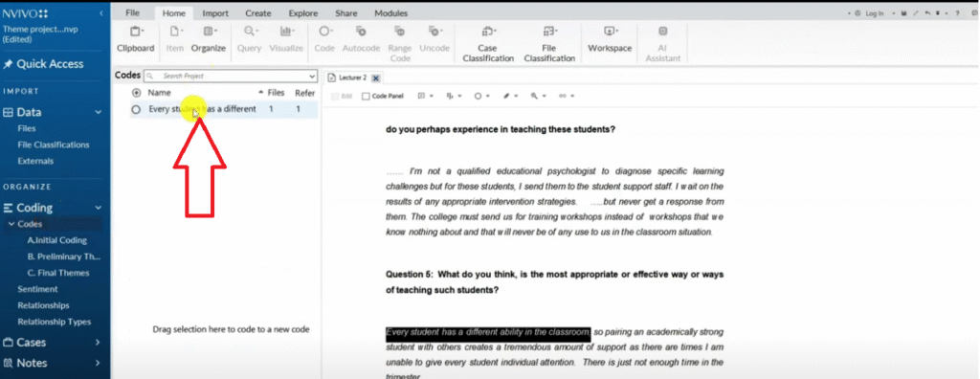980x379 pixels.
Task: Click the Uncode ribbon button
Action: 434,39
